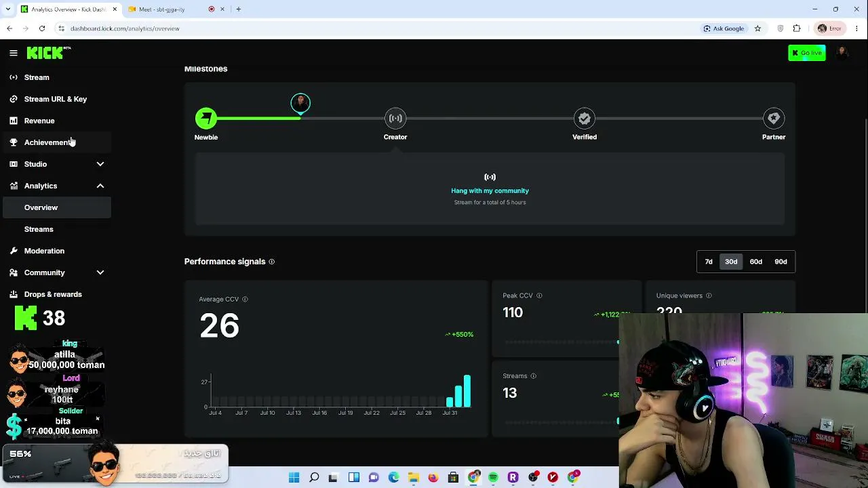Screen dimensions: 868x488
Task: Open the Streams analytics page
Action: tap(57, 229)
